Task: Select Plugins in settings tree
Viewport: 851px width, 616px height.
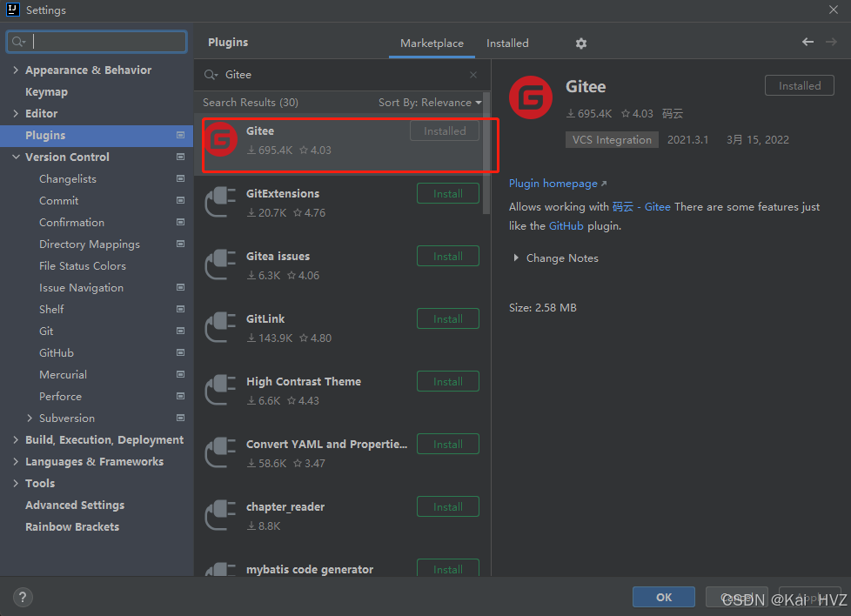Action: coord(97,136)
